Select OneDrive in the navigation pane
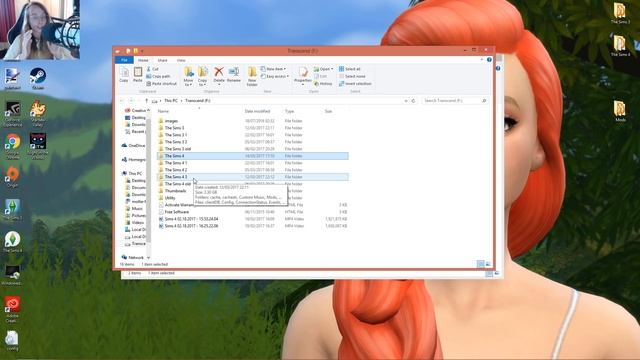 pos(133,145)
